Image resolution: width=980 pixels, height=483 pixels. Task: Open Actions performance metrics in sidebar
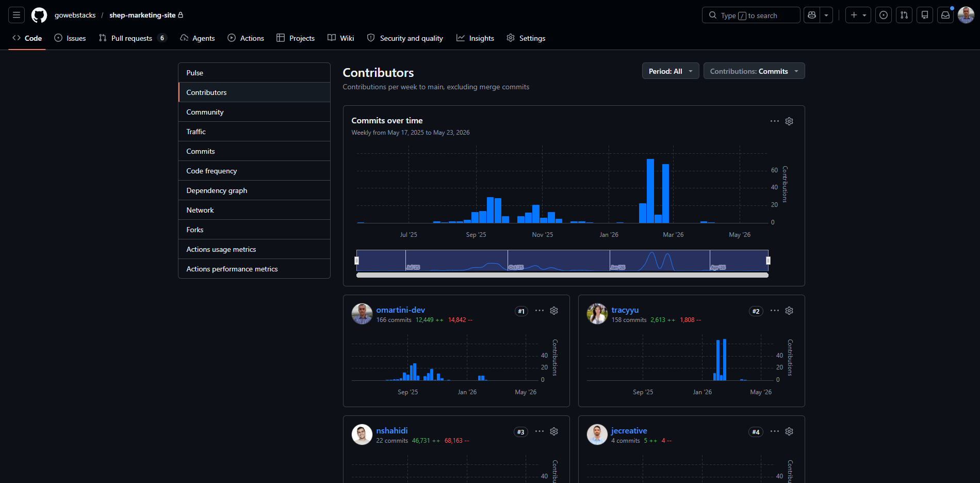[x=254, y=269]
